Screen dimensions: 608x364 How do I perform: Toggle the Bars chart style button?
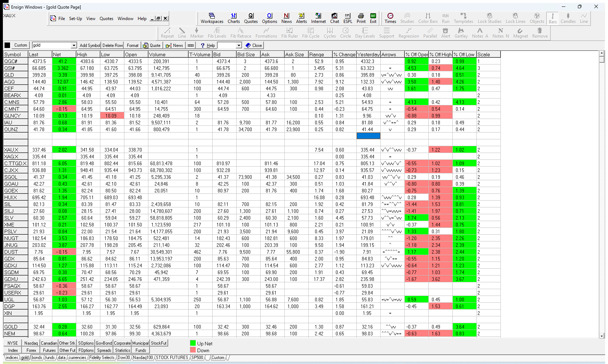click(x=553, y=18)
